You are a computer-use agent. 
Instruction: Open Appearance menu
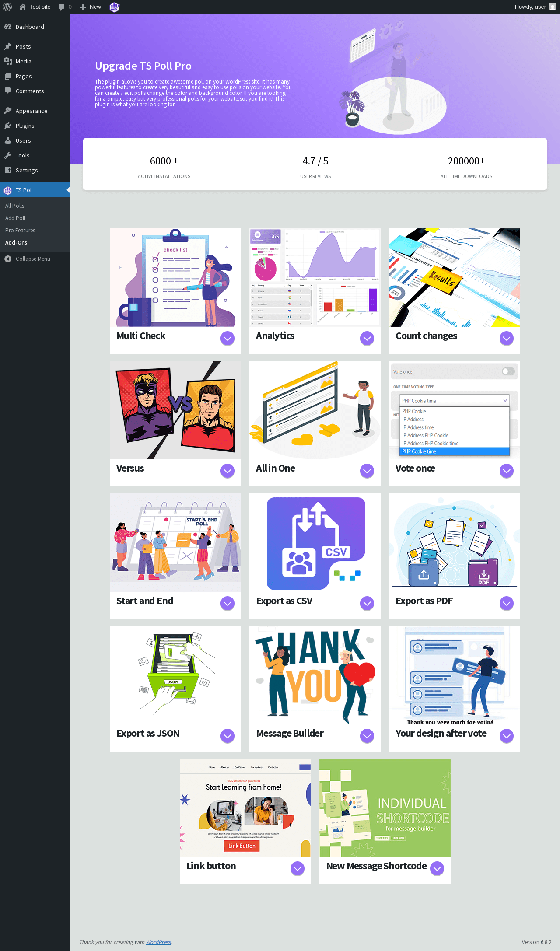35,111
